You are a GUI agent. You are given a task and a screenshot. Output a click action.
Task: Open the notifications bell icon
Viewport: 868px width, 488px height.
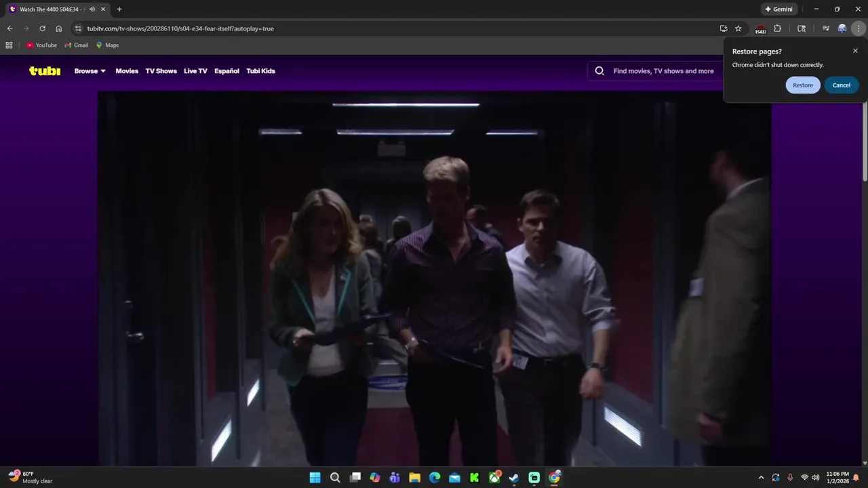[x=856, y=478]
